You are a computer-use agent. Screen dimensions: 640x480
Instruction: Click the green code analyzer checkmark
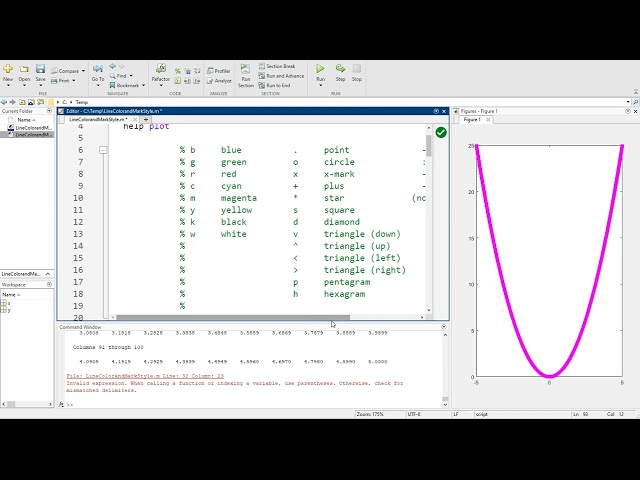click(441, 132)
